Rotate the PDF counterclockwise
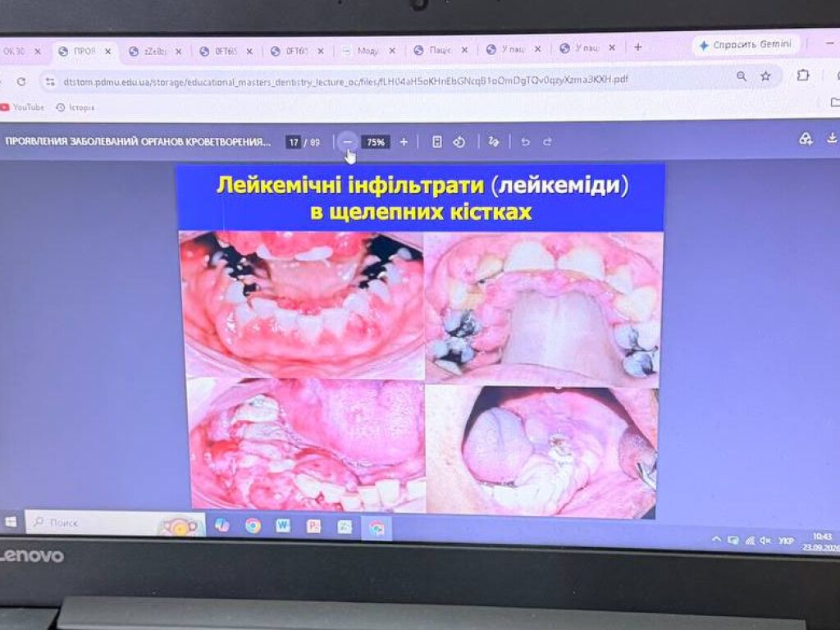The height and width of the screenshot is (630, 840). 459,142
